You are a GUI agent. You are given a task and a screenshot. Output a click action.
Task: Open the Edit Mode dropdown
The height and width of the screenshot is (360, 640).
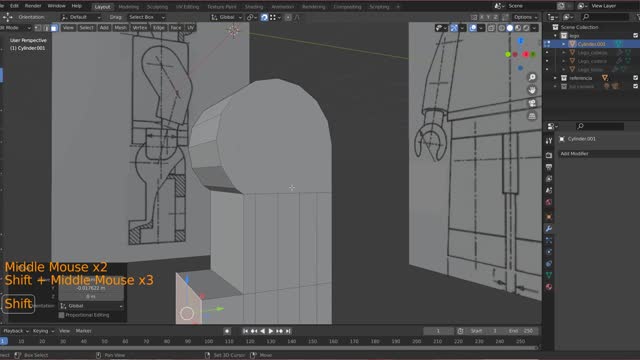pyautogui.click(x=16, y=28)
